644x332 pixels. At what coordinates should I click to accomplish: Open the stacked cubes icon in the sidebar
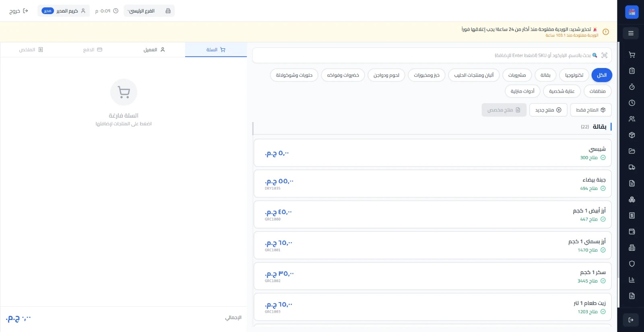632,200
